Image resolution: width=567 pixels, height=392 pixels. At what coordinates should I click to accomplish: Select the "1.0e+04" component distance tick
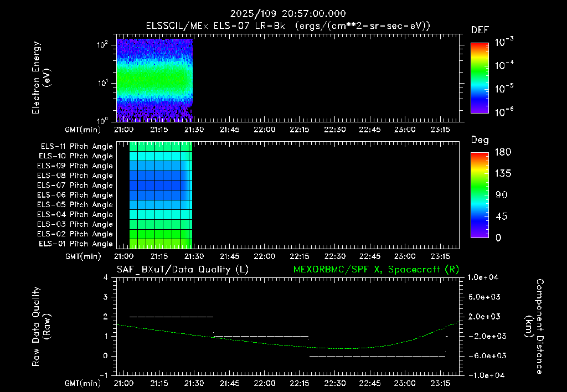(x=483, y=277)
